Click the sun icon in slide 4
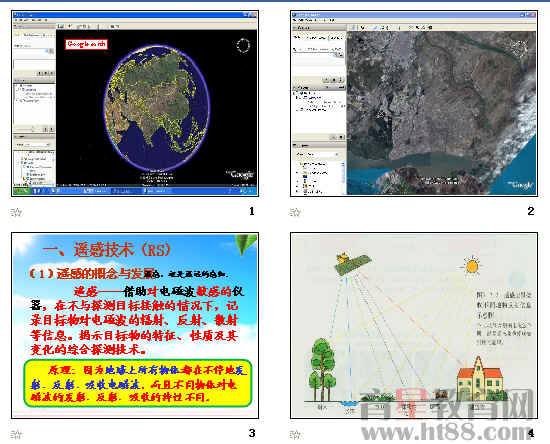The width and height of the screenshot is (550, 444). [x=472, y=266]
